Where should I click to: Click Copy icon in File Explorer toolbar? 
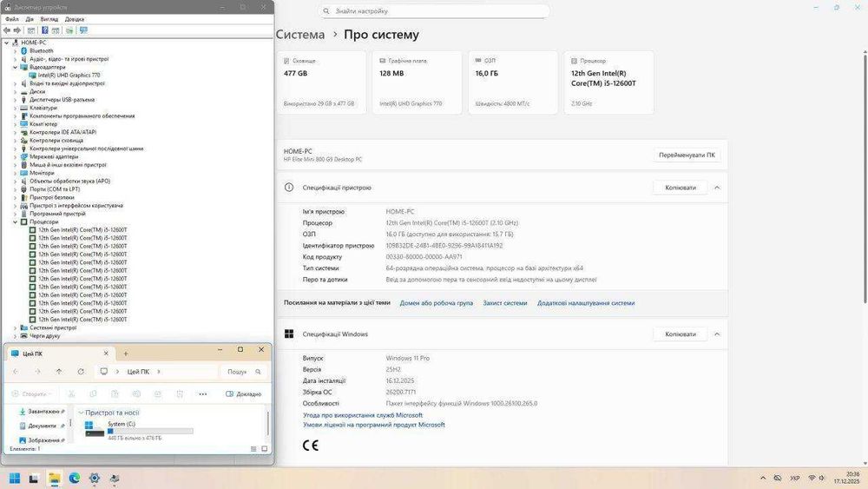[93, 393]
